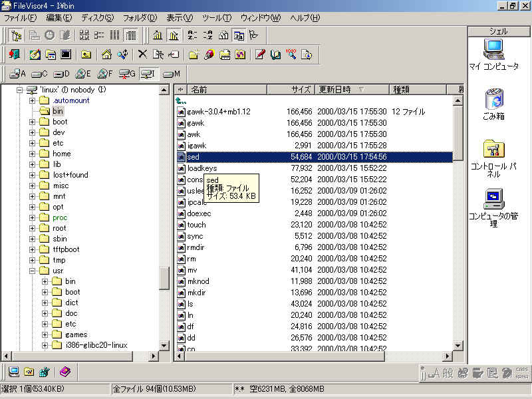Go to parent folder icon
Viewport: 532px width, 399px height.
86,55
